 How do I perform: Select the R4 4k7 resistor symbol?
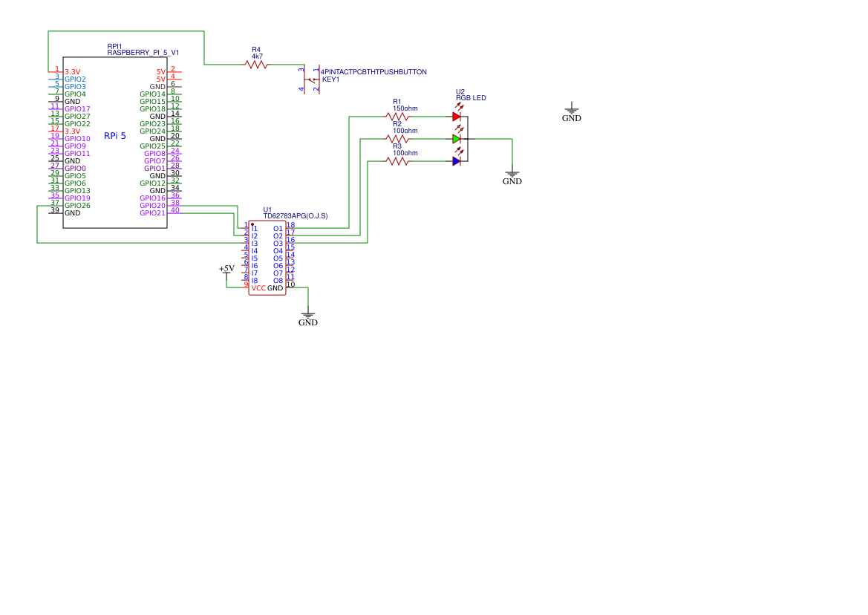point(256,65)
